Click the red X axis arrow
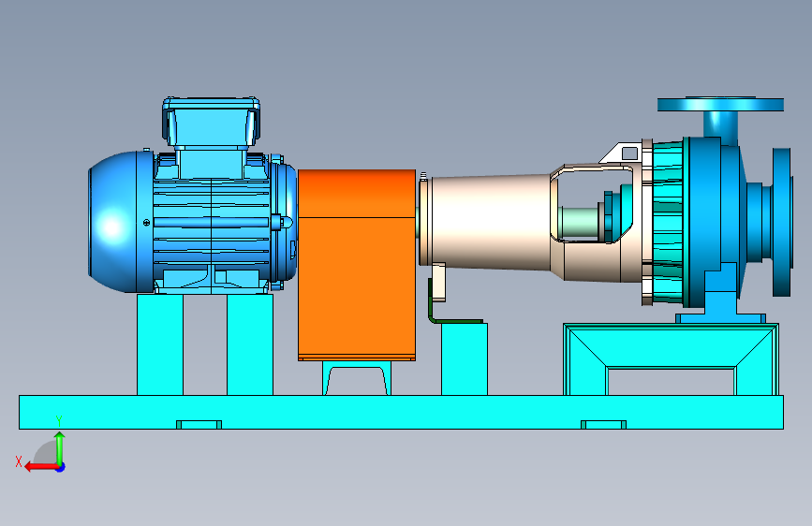Viewport: 812px width, 526px height. pos(41,467)
